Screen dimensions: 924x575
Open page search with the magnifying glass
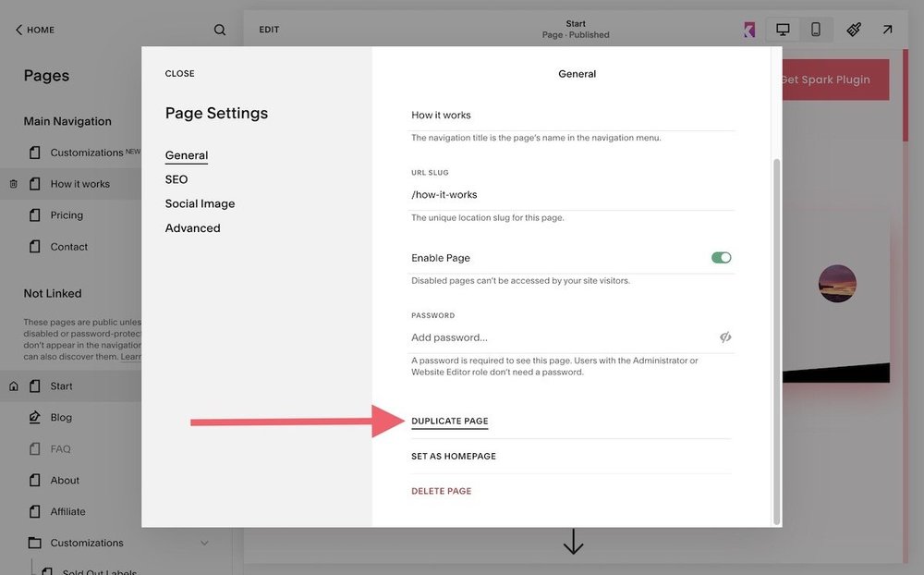219,29
